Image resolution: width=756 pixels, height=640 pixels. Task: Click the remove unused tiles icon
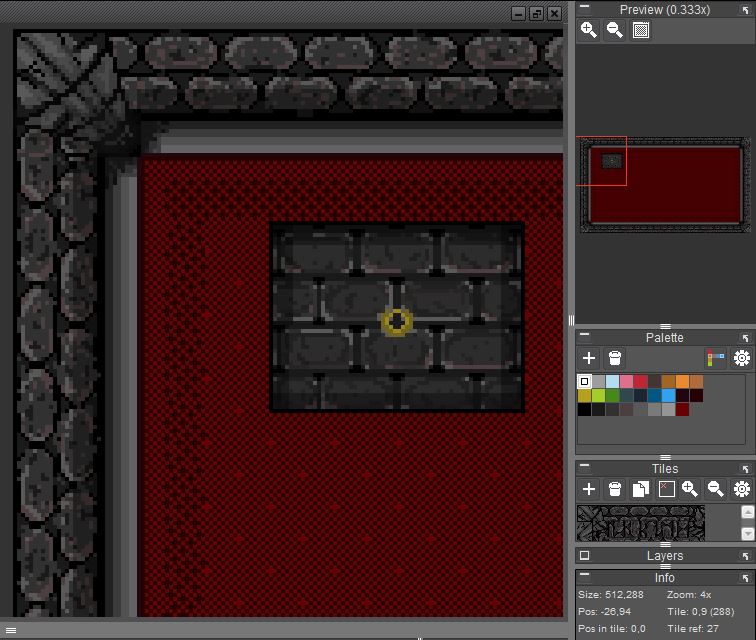point(665,489)
